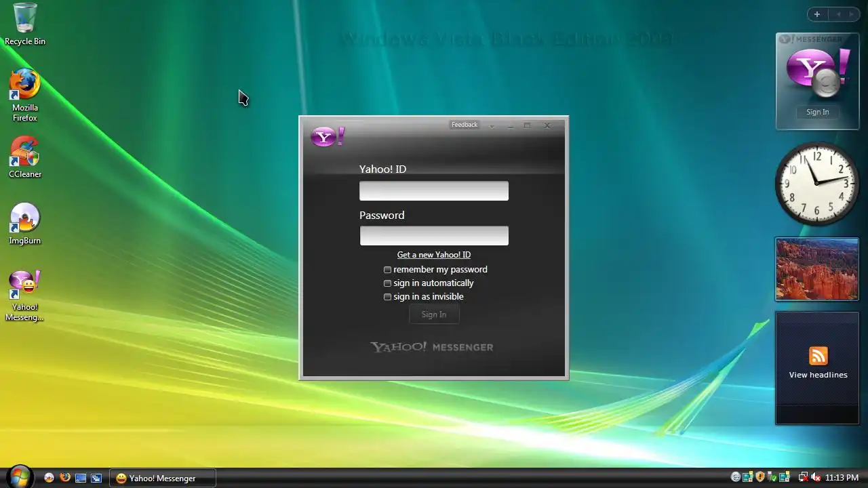
Task: Click the sidebar next-page arrow
Action: (852, 14)
